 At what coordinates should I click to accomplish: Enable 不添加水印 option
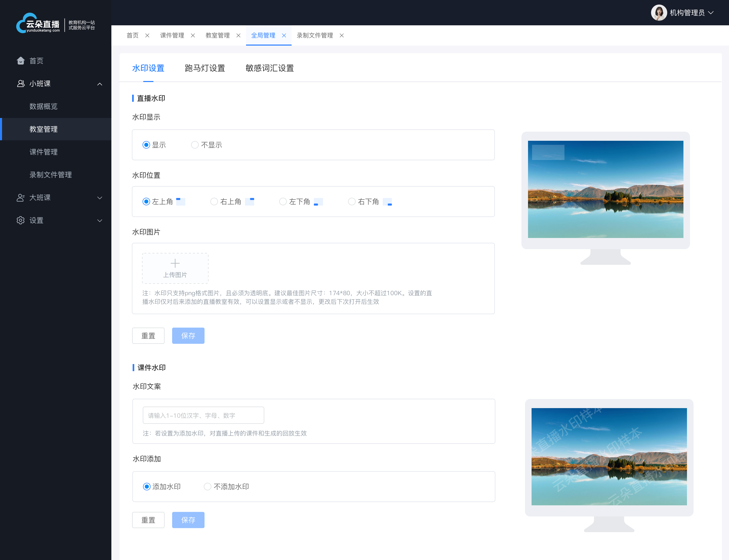(208, 487)
